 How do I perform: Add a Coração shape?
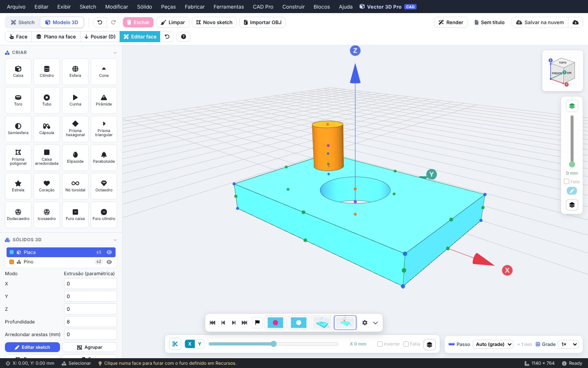pos(47,186)
